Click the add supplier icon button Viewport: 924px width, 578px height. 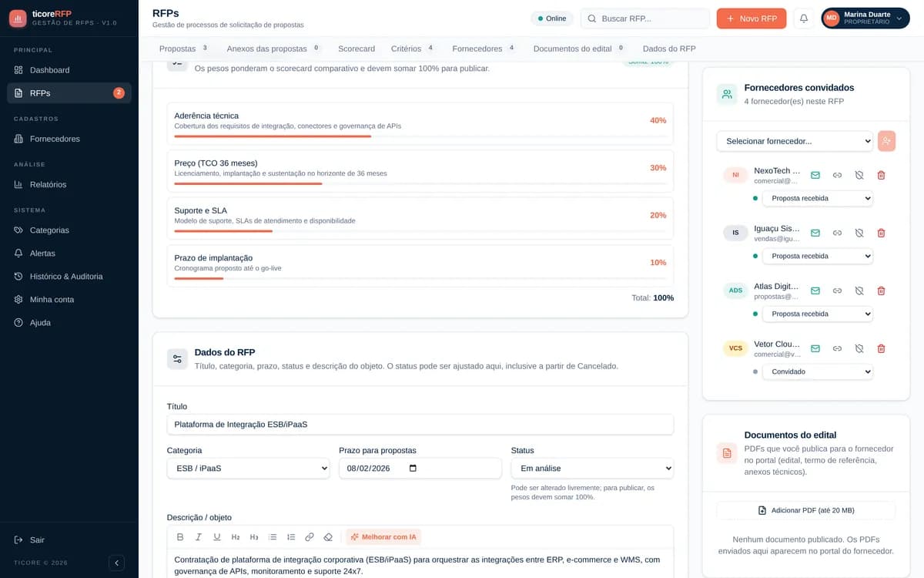886,141
